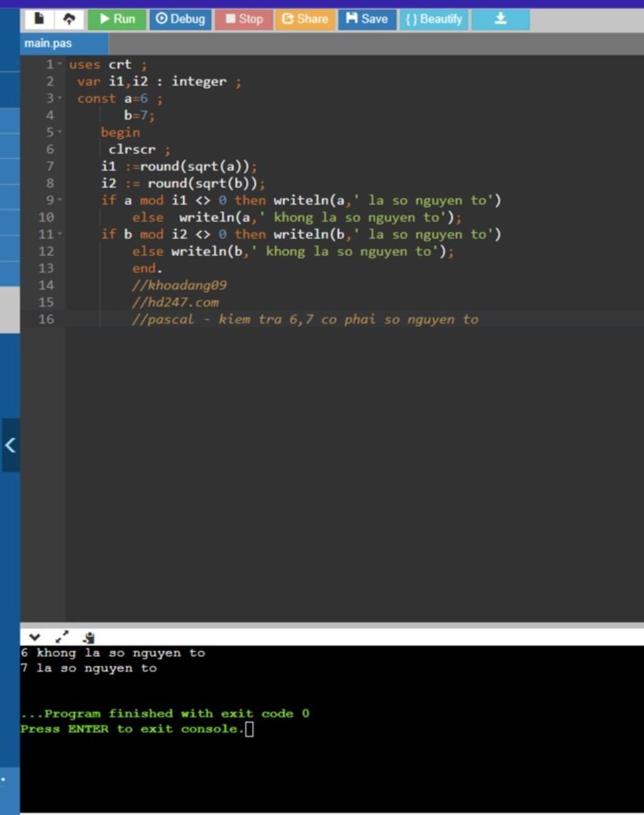Stop the running program
Viewport: 644px width, 815px height.
[x=244, y=19]
